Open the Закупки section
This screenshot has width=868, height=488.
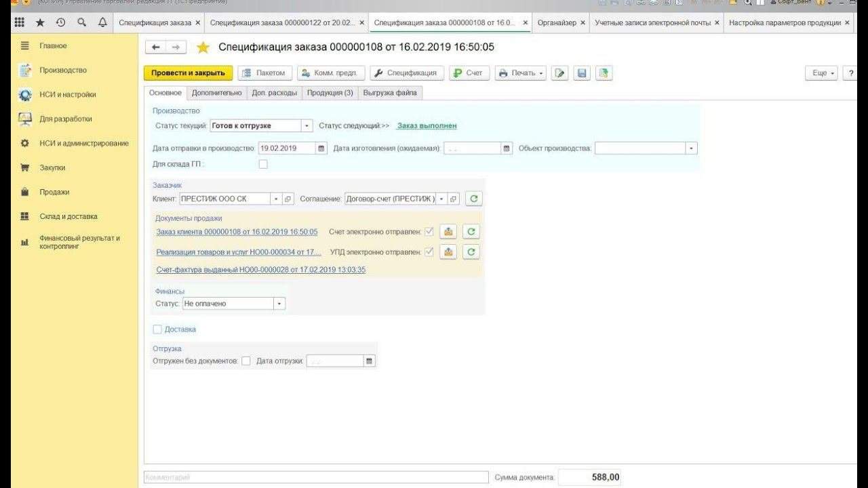[x=52, y=167]
